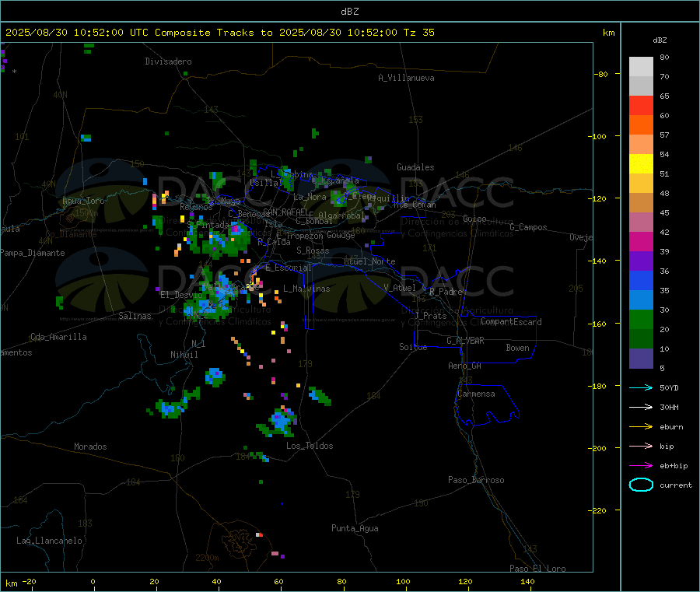The height and width of the screenshot is (592, 700).
Task: Click the cyan current ellipse icon
Action: (x=641, y=485)
